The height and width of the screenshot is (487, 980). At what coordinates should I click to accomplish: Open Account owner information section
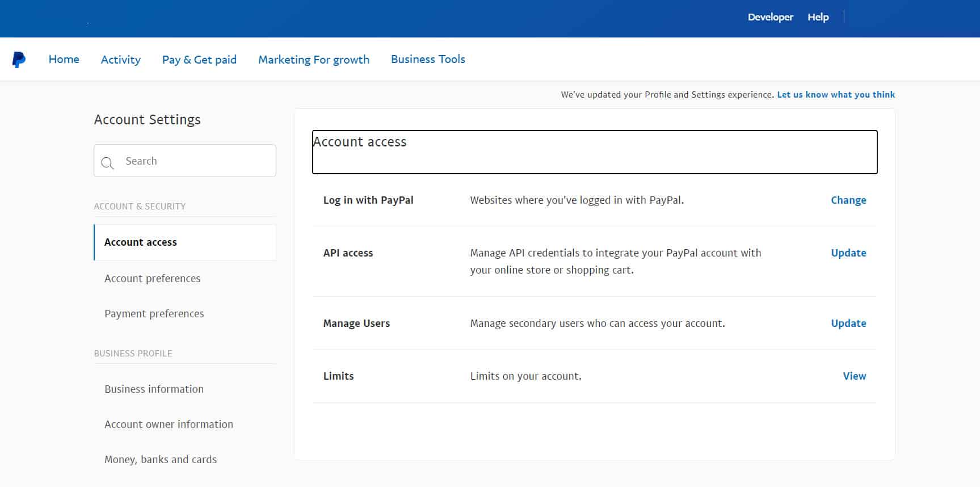click(x=169, y=425)
